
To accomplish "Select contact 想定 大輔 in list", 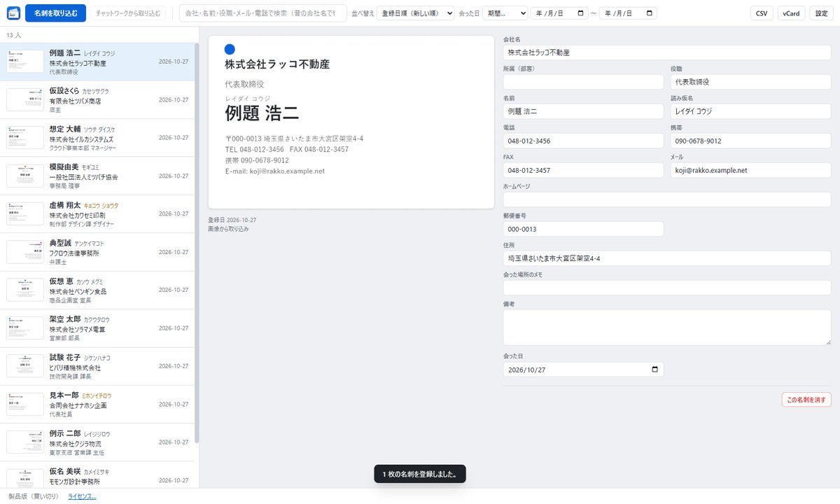I will (97, 138).
